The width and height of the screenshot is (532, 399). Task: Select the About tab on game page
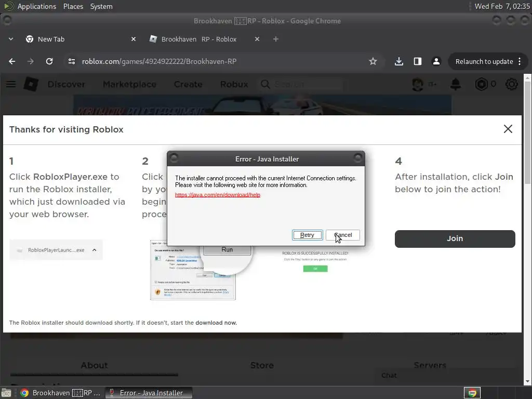(94, 365)
